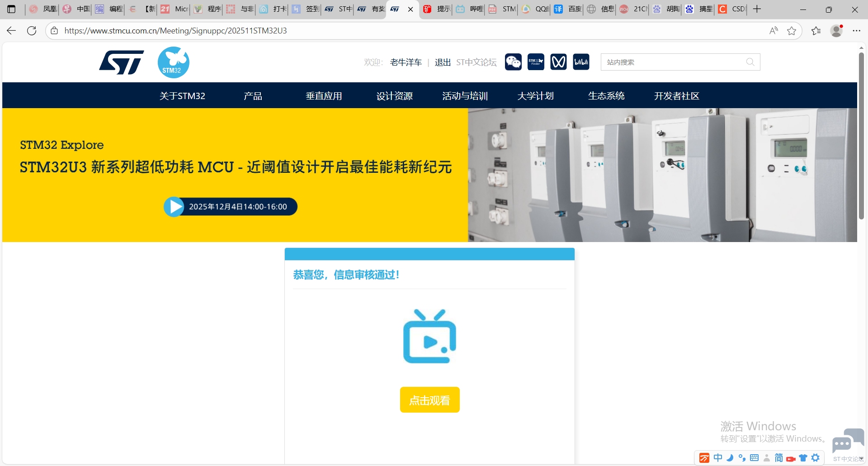Open the IME settings gear icon
This screenshot has height=466, width=868.
(x=816, y=458)
